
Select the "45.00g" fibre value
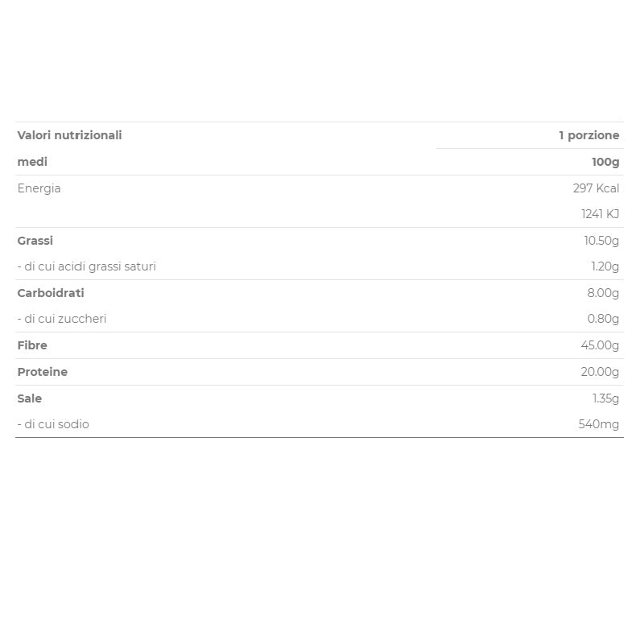601,345
